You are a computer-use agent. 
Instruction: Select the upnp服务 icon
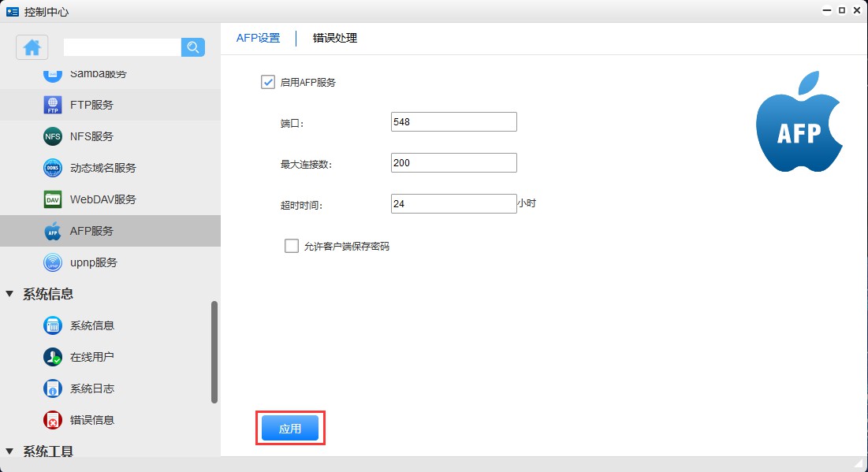[x=53, y=262]
